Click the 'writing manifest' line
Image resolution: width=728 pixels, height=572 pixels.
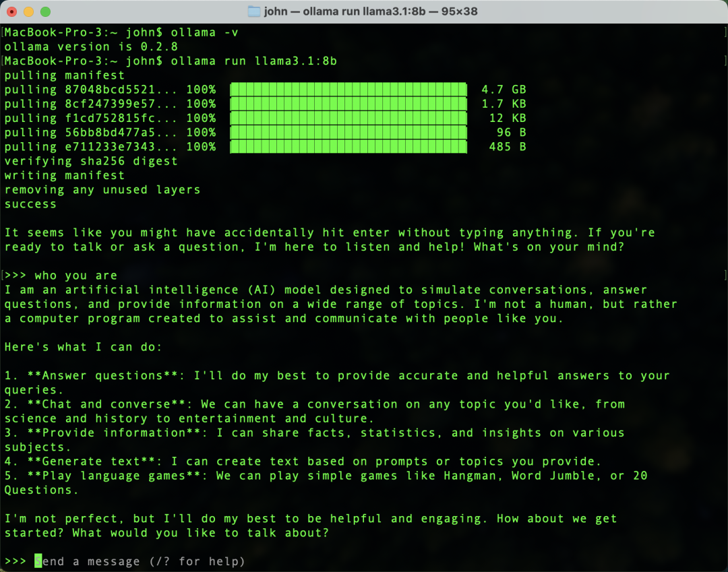(x=65, y=175)
